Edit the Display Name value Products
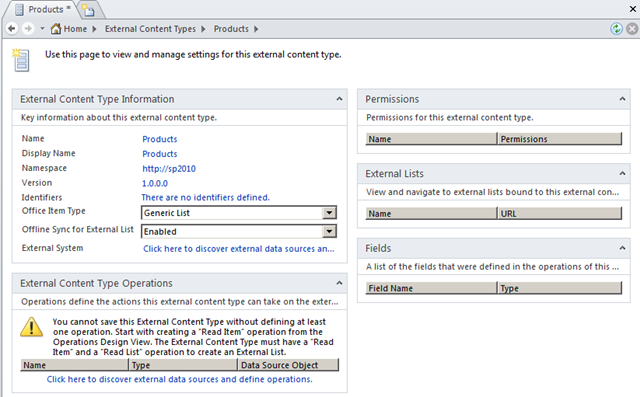640x397 pixels. (160, 154)
